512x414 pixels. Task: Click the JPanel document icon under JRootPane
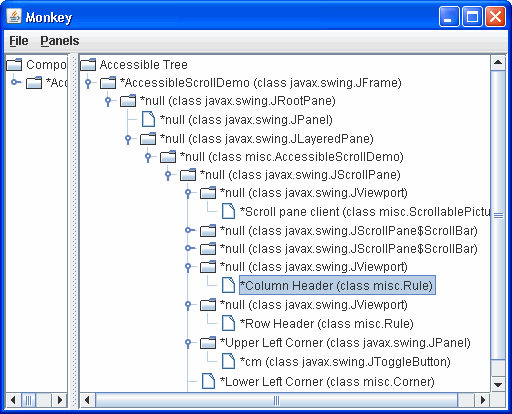(x=148, y=119)
